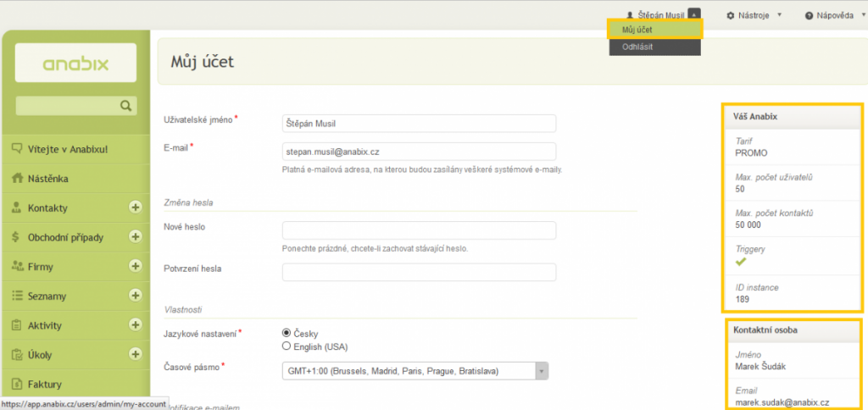Expand the Nápověda dropdown menu
Image resolution: width=868 pixels, height=410 pixels.
864,15
